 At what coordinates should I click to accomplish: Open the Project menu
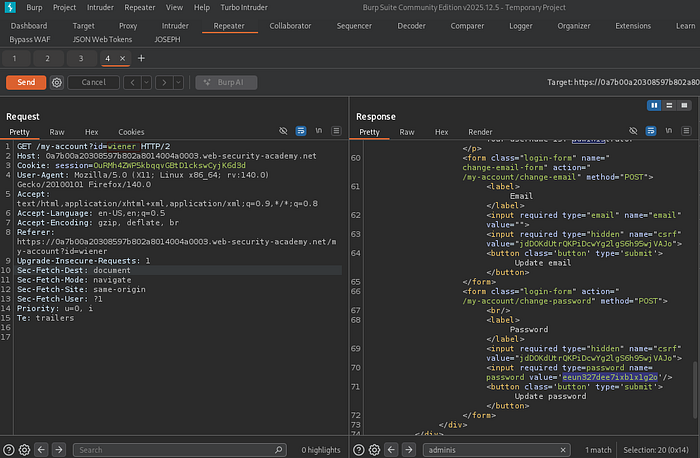click(64, 8)
